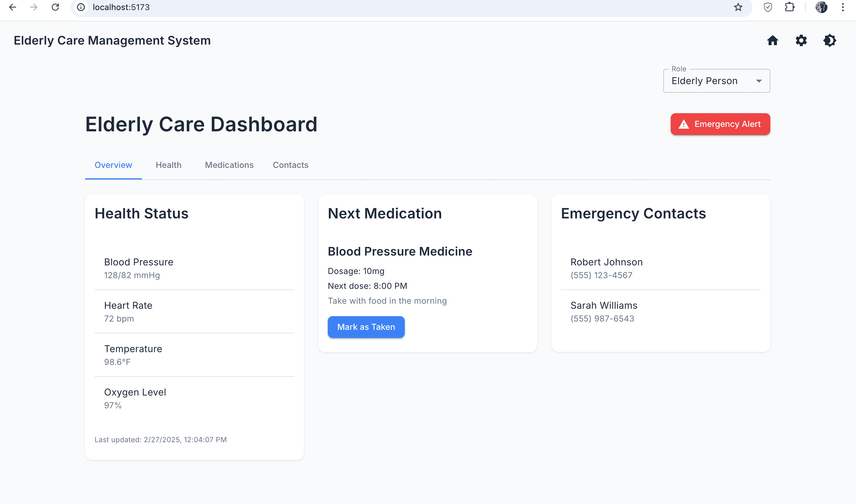Reload the page

(55, 7)
